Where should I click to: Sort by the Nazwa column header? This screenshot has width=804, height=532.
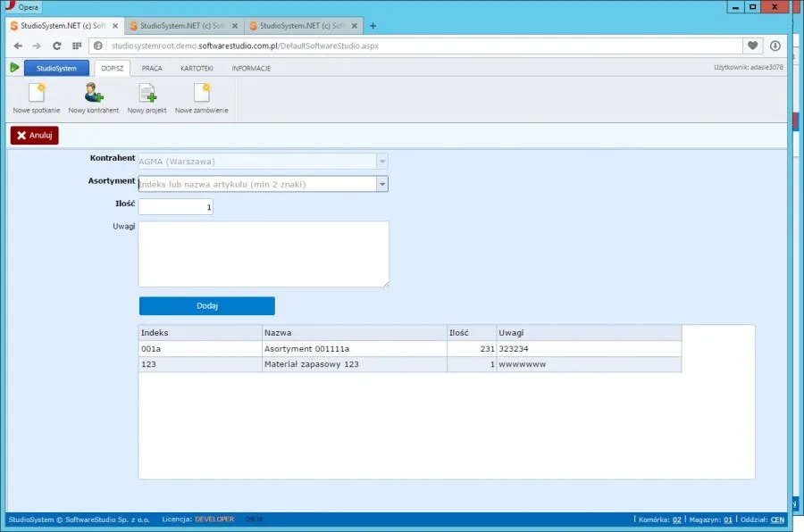tap(355, 333)
